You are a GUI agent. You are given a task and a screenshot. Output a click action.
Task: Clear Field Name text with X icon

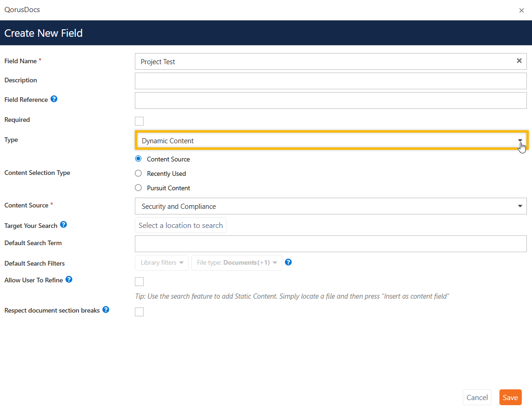click(x=519, y=61)
